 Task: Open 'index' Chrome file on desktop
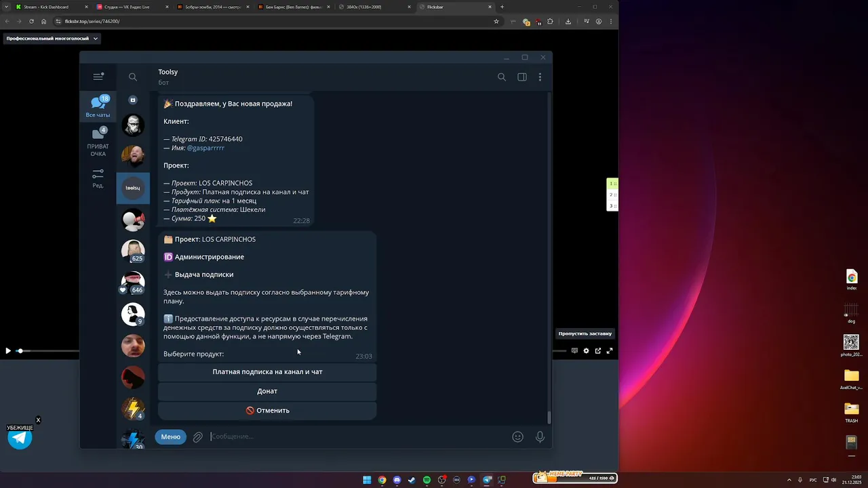point(852,279)
